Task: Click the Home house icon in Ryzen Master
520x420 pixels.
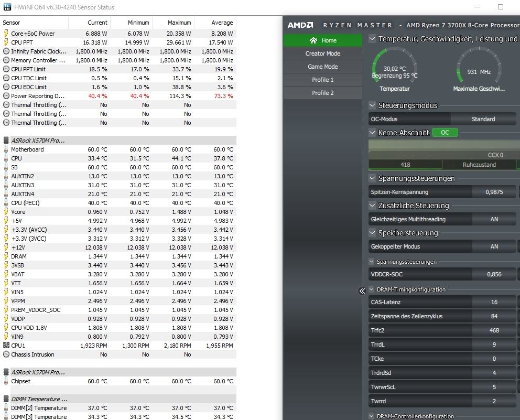Action: click(313, 40)
